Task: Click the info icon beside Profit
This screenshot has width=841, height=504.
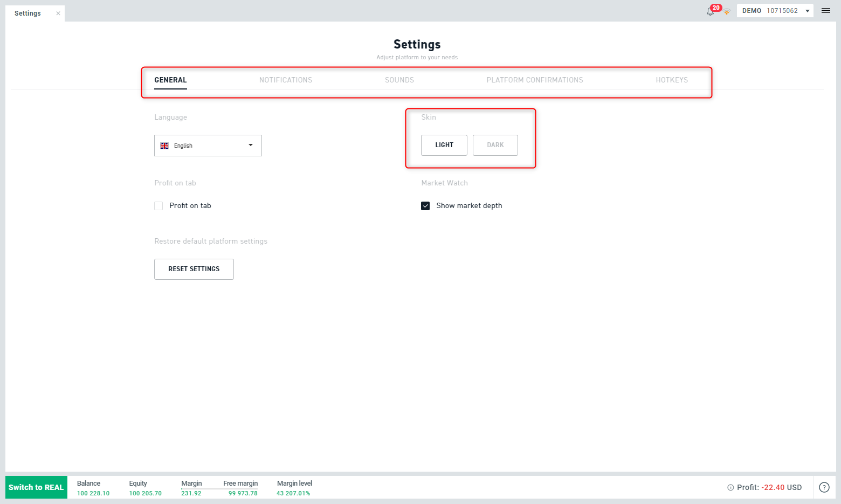Action: 730,487
